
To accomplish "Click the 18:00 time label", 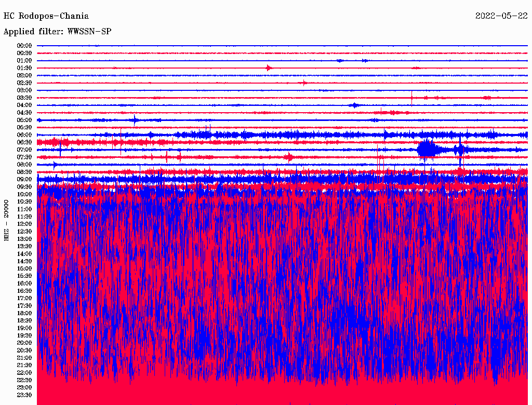I will coord(24,313).
